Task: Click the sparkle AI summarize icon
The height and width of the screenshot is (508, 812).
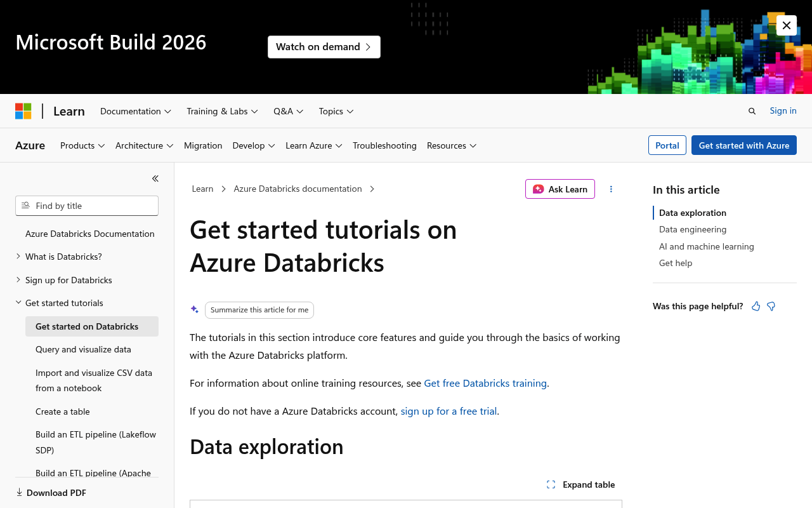Action: point(195,309)
